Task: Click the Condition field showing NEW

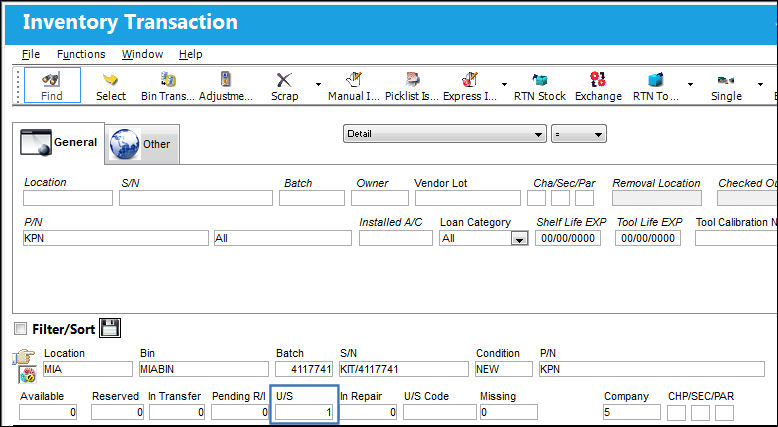Action: coord(503,369)
